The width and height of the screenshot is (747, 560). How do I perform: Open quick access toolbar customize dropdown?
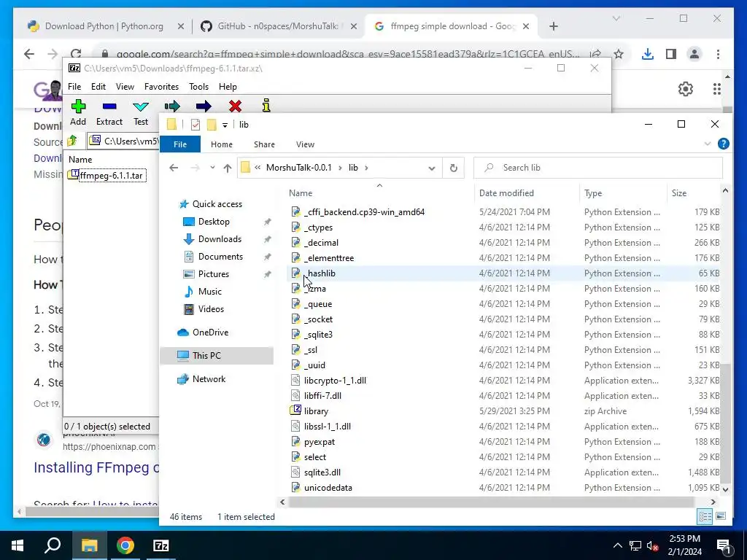click(225, 125)
